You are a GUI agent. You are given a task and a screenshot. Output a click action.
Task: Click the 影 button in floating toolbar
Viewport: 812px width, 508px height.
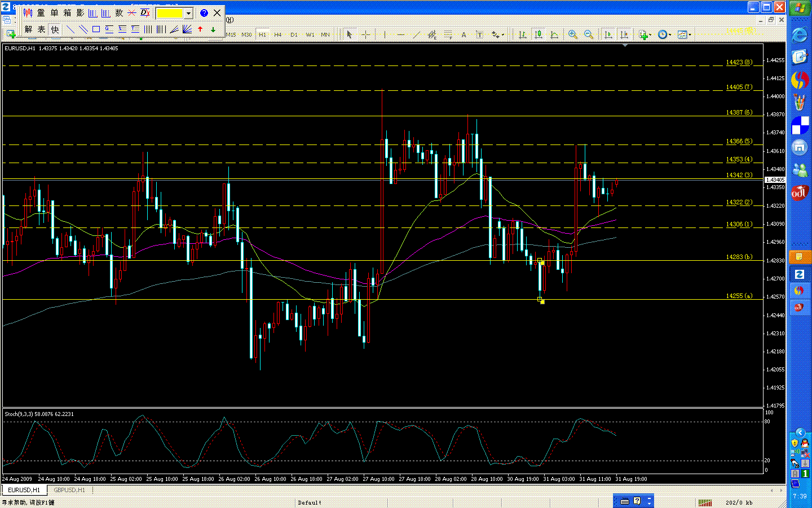80,13
